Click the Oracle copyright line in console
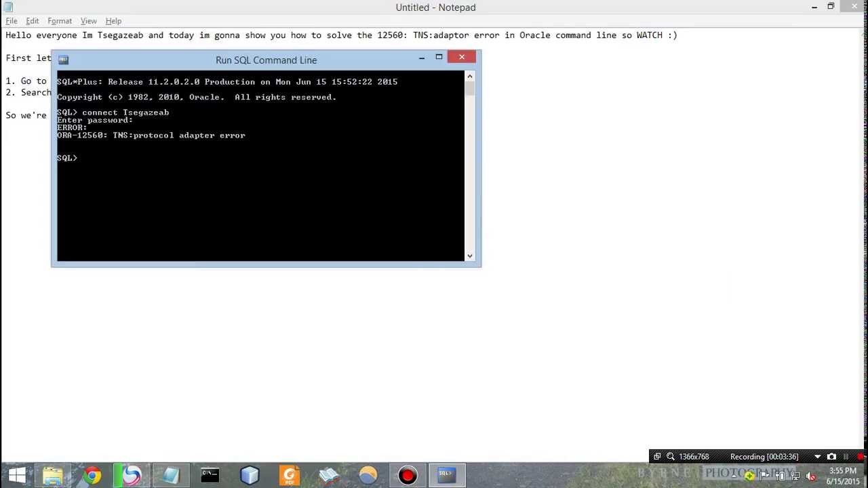Screen dimensions: 868x488 click(x=197, y=97)
